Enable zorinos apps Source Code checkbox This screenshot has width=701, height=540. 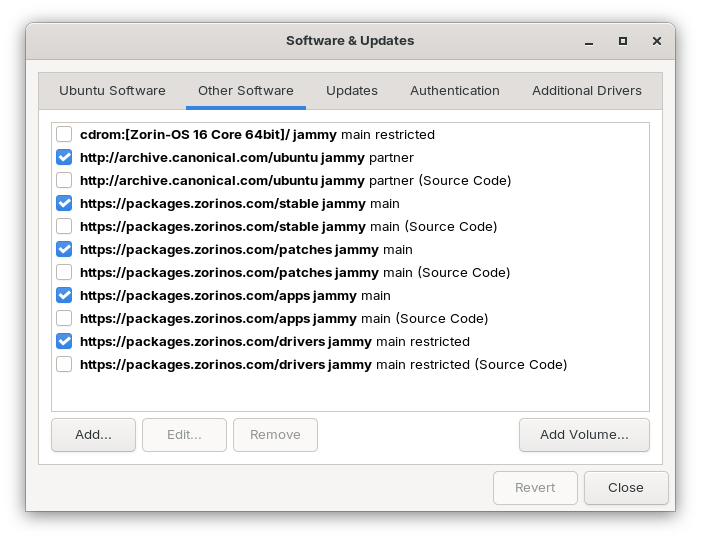64,318
